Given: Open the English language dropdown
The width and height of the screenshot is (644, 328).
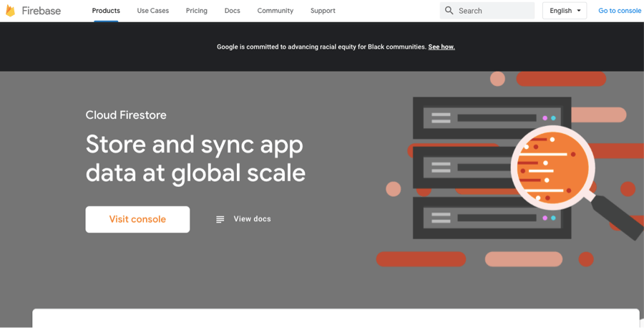Looking at the screenshot, I should coord(565,11).
